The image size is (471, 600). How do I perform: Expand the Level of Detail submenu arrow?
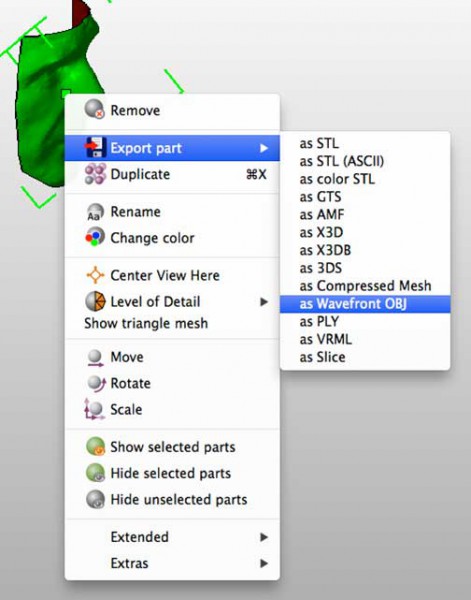click(x=264, y=302)
